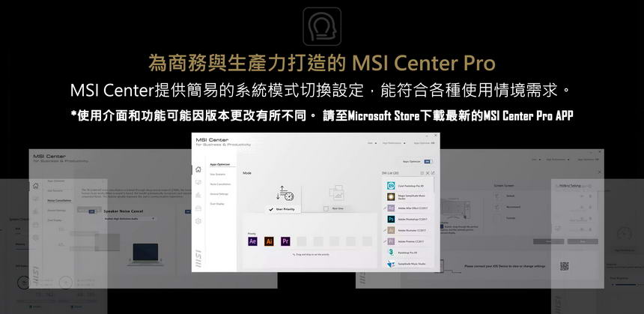Switch to General Settings tab in front window

tap(219, 194)
